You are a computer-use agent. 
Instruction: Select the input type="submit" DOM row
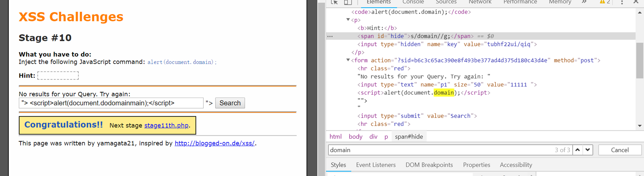[417, 116]
